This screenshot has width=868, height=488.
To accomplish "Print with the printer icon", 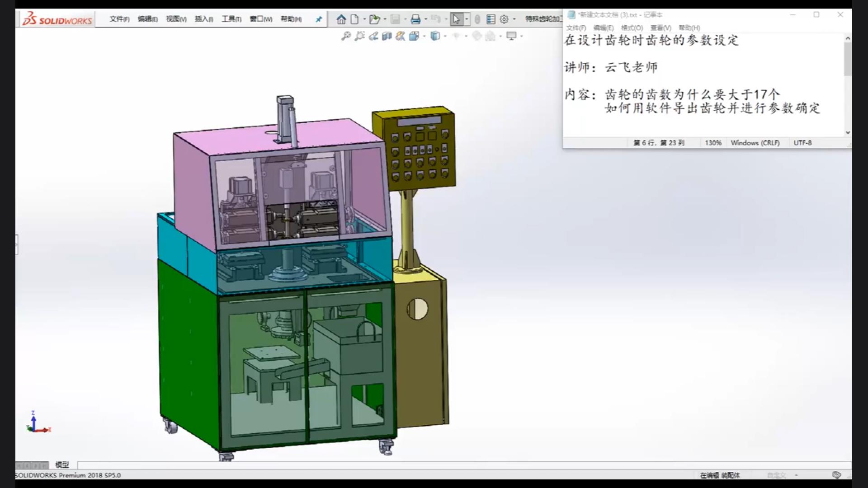I will coord(415,19).
